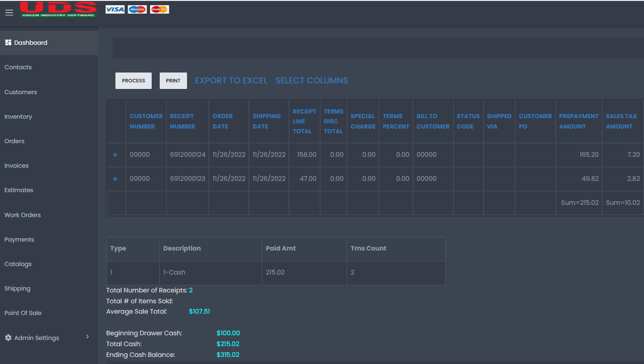Click prepayment amount 165.20
The width and height of the screenshot is (644, 364).
pos(579,154)
